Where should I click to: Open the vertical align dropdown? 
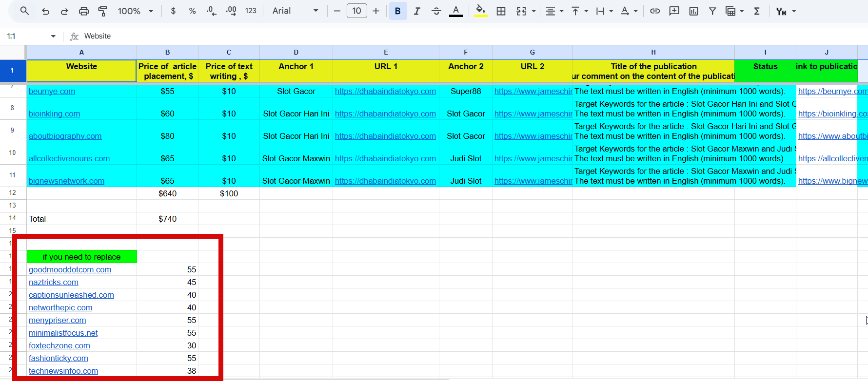click(x=579, y=11)
